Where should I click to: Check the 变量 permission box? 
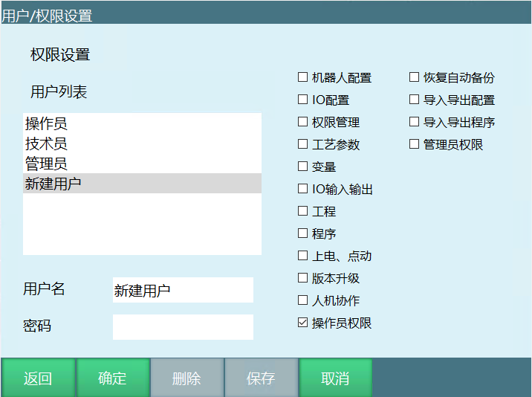coord(302,167)
